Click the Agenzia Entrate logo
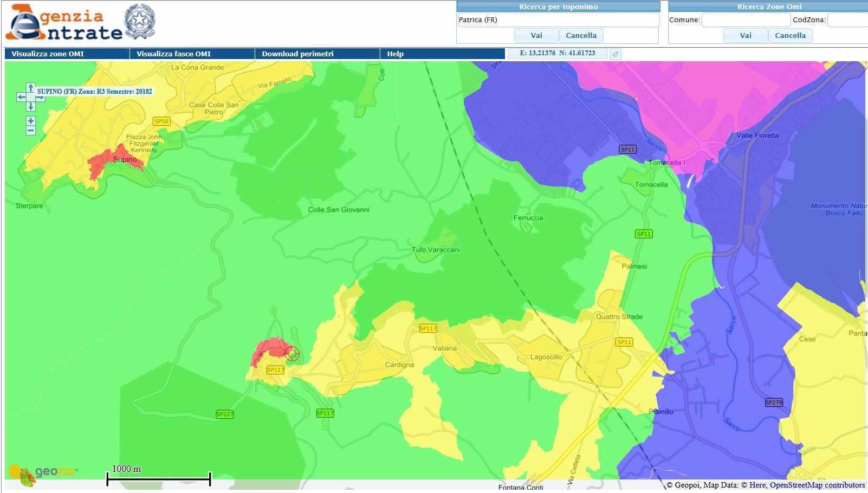The image size is (868, 493). (80, 23)
